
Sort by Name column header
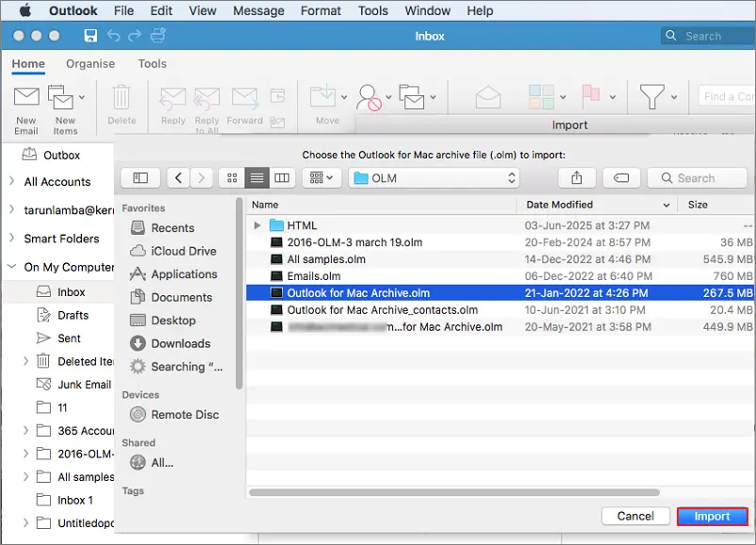(381, 205)
